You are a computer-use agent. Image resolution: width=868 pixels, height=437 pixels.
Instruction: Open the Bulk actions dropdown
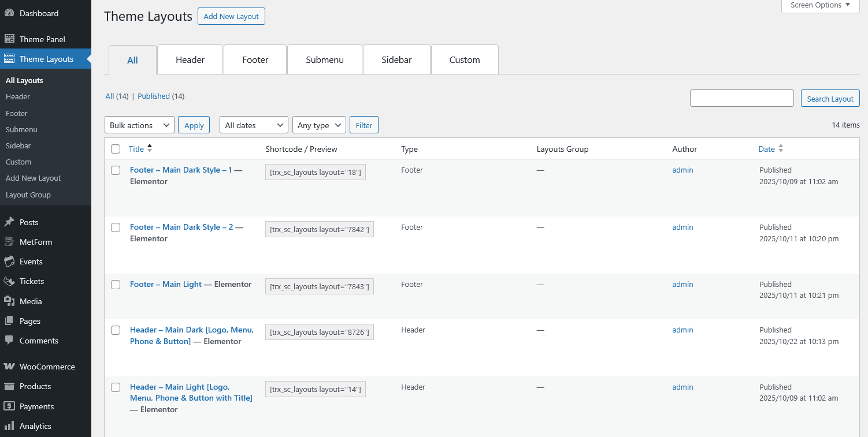tap(139, 125)
